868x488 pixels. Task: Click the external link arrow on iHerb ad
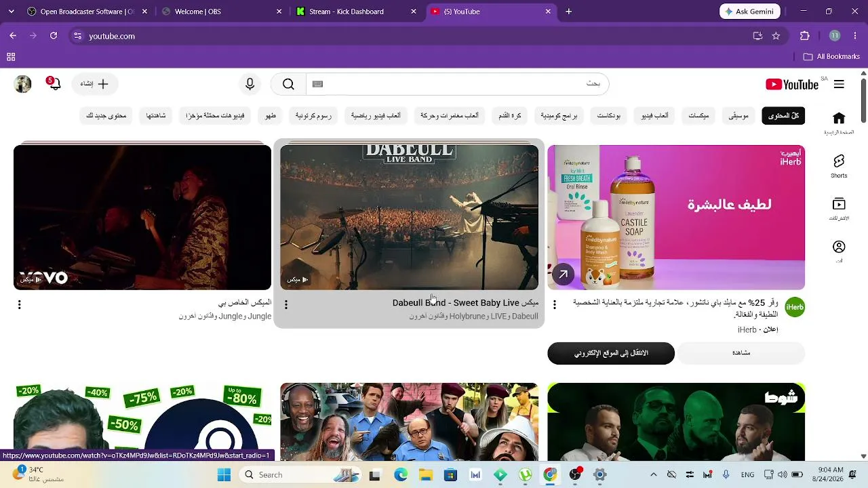(x=563, y=274)
